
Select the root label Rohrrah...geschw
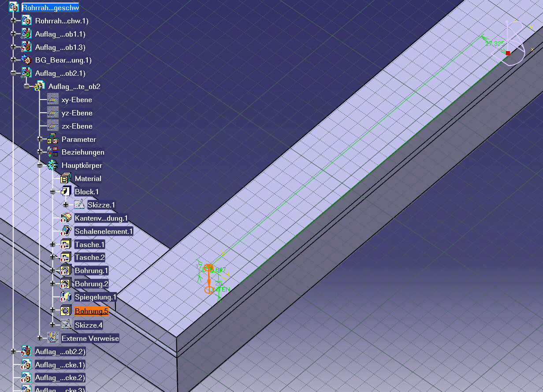point(51,7)
